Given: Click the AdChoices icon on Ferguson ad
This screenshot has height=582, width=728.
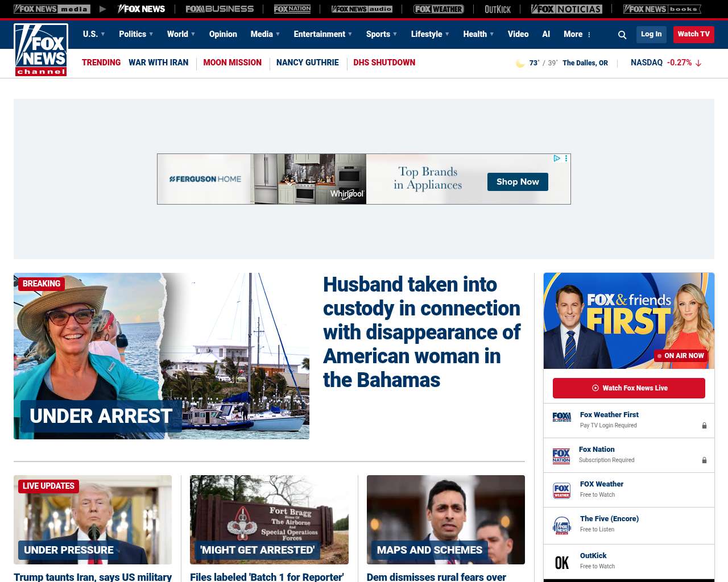Looking at the screenshot, I should point(557,159).
